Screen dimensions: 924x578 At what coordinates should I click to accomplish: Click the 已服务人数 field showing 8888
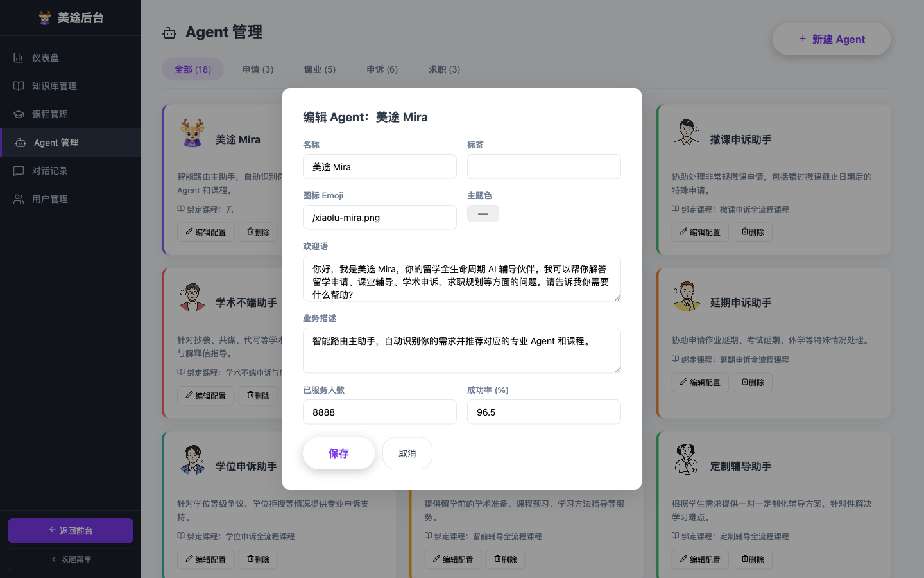[380, 412]
